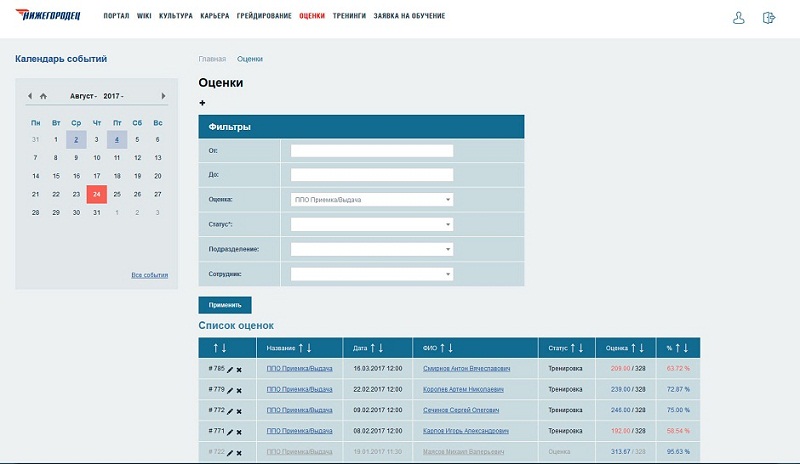
Task: Delete record #779 with cross icon
Action: (239, 390)
